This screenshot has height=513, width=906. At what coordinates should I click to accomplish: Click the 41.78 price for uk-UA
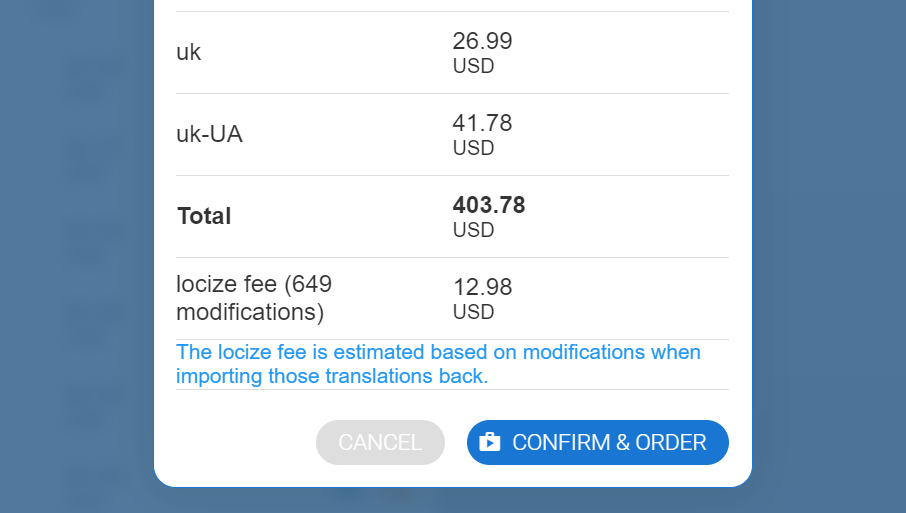pos(482,123)
